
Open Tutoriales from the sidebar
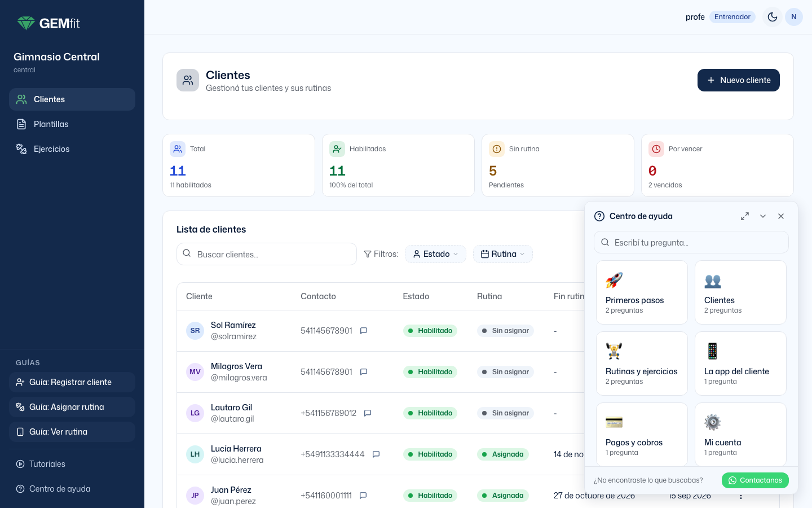(x=72, y=464)
